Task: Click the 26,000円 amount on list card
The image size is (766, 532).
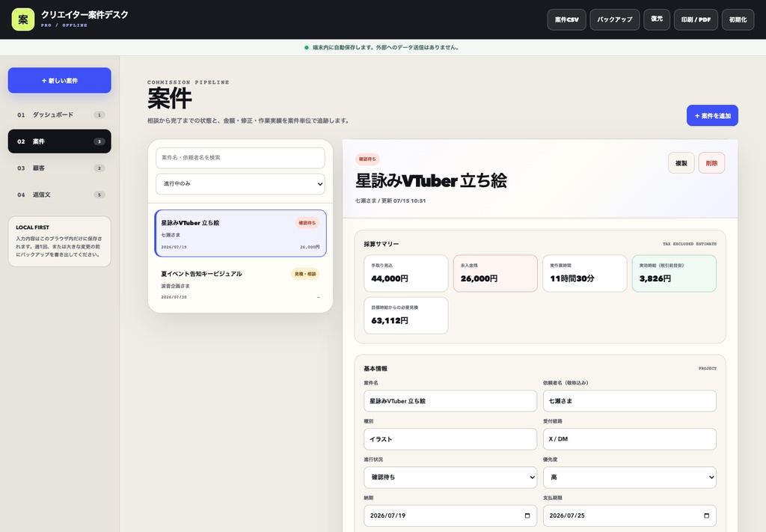Action: tap(310, 247)
